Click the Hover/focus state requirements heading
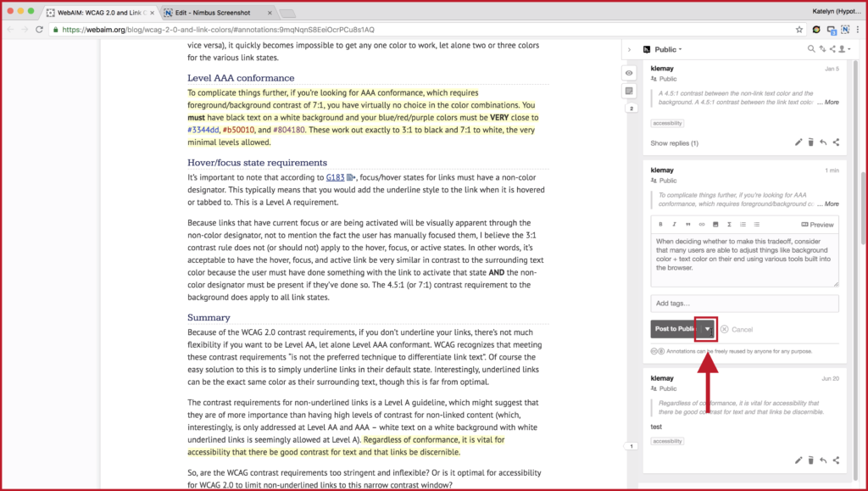Viewport: 868px width, 491px height. pyautogui.click(x=258, y=163)
